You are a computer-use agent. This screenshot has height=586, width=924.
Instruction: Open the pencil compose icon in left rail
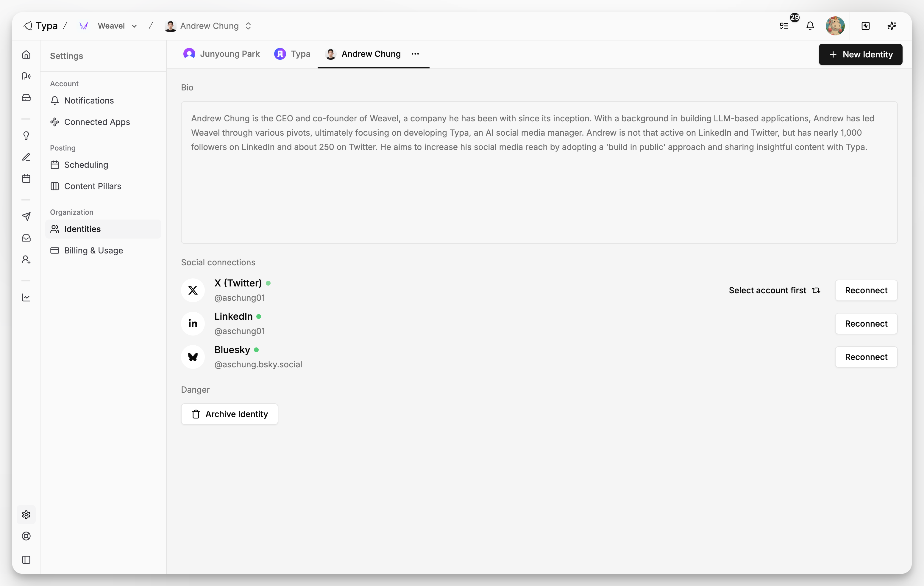(x=26, y=157)
